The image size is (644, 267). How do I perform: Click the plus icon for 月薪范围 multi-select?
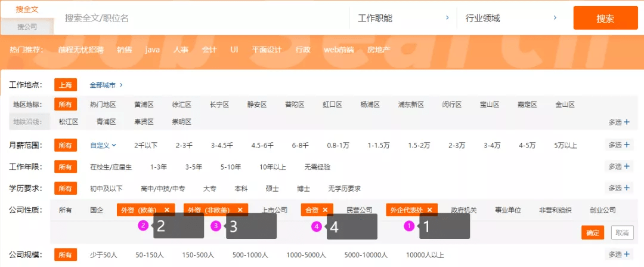pyautogui.click(x=627, y=145)
